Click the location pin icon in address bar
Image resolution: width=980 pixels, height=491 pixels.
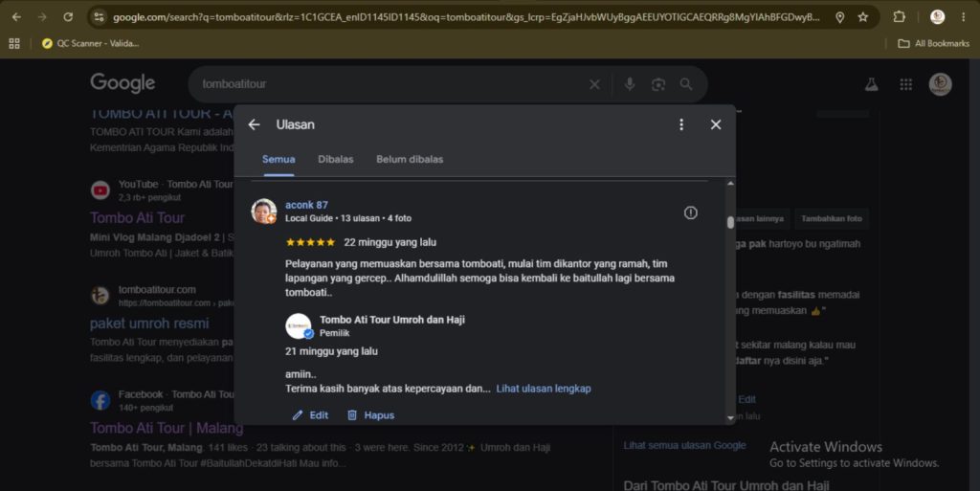[x=840, y=17]
